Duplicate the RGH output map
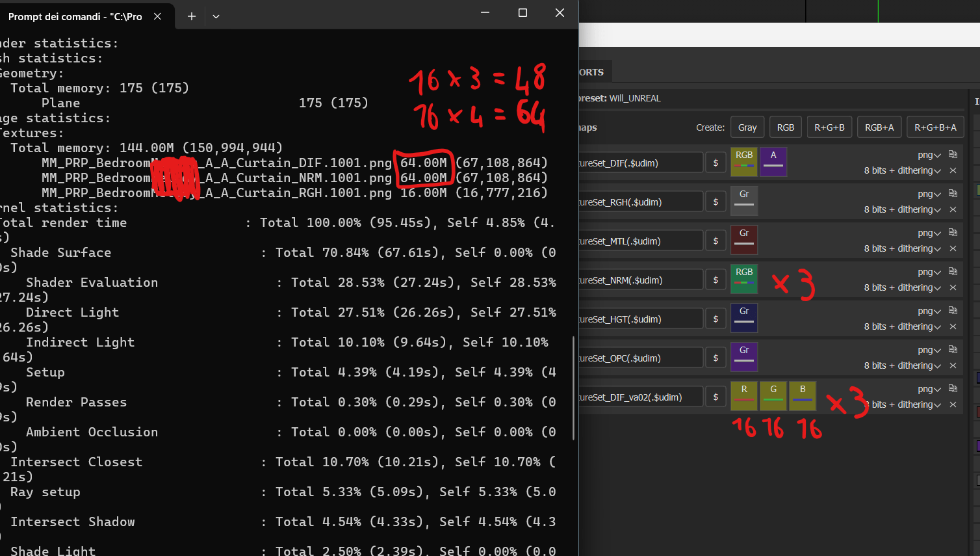The height and width of the screenshot is (556, 980). (x=953, y=194)
